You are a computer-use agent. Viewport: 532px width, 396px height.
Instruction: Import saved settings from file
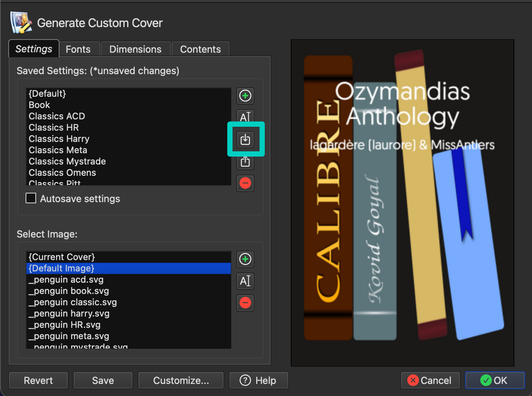245,139
